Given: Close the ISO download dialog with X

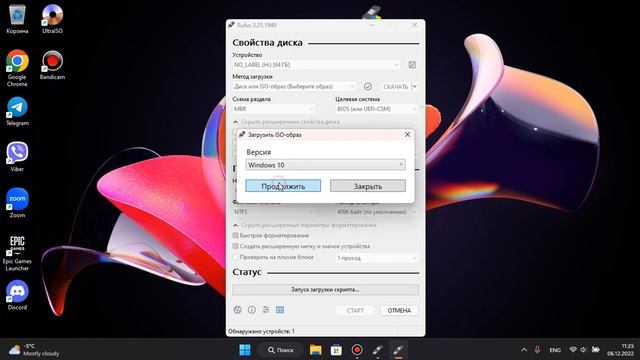Looking at the screenshot, I should pos(407,134).
